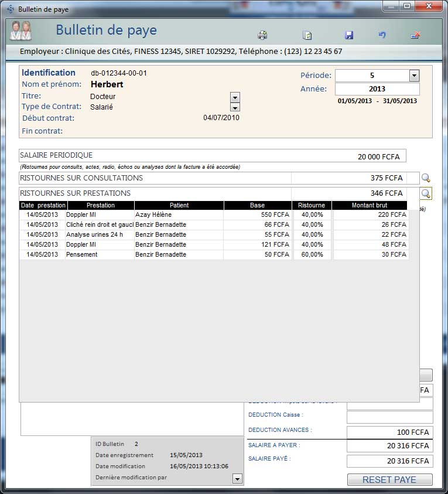
Task: Click the RESET PAYE button
Action: [x=390, y=480]
